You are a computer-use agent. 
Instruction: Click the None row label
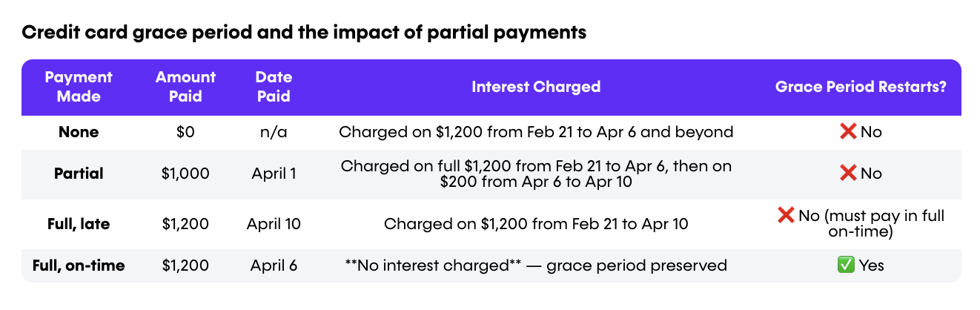pos(79,133)
